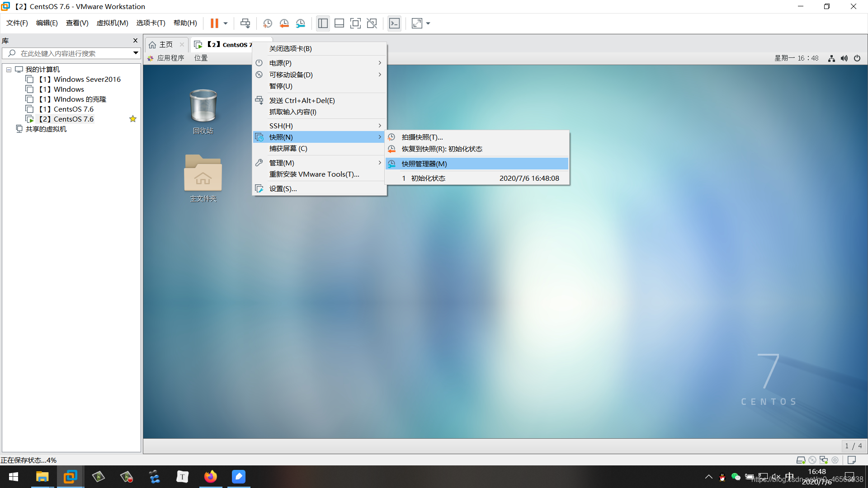
Task: Toggle the console view toolbar icon
Action: pyautogui.click(x=394, y=23)
